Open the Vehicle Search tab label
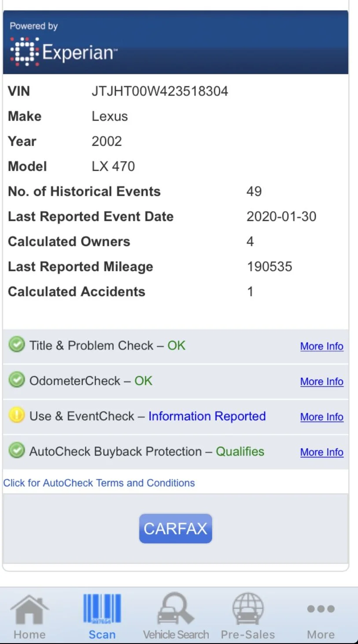The height and width of the screenshot is (644, 358). point(176,634)
